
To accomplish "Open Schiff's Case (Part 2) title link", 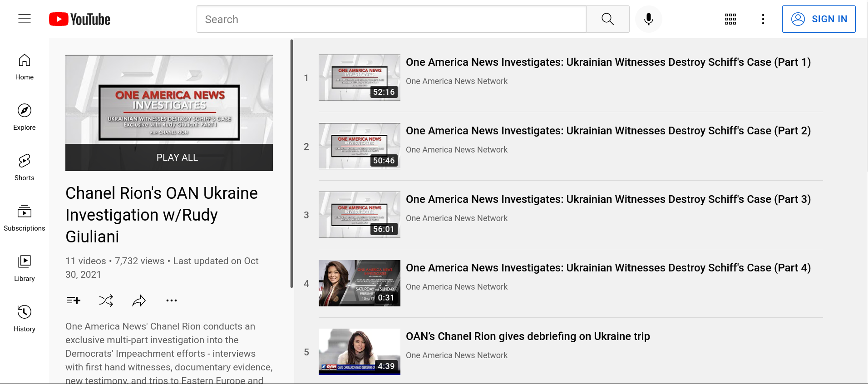I will (608, 131).
